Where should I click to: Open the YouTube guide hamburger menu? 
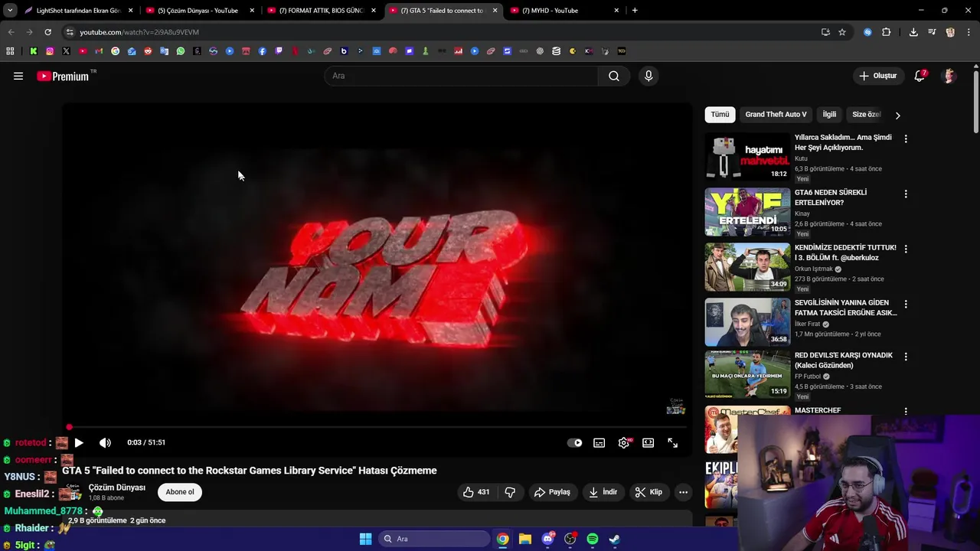pos(18,76)
